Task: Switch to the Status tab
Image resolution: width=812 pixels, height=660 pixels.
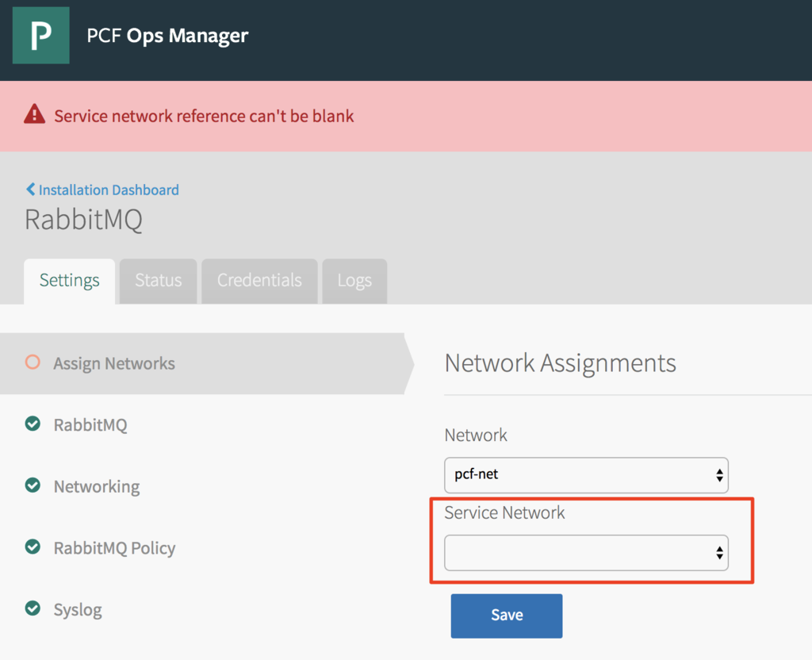Action: 158,281
